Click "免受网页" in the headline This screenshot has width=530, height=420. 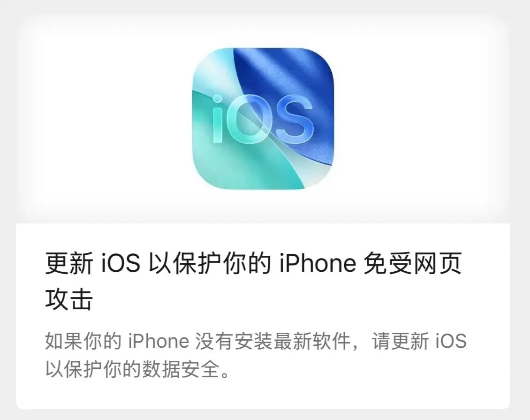412,263
